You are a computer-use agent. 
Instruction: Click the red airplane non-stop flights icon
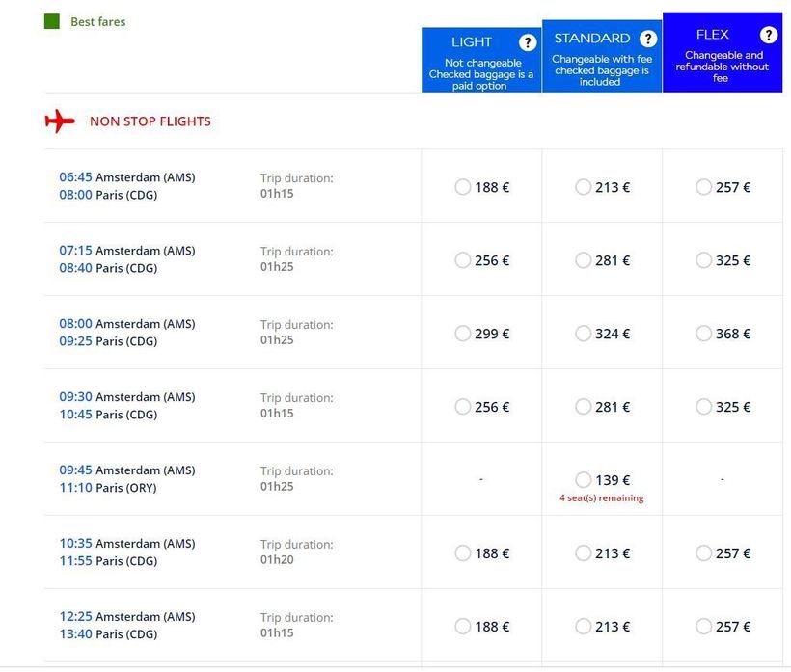[60, 121]
